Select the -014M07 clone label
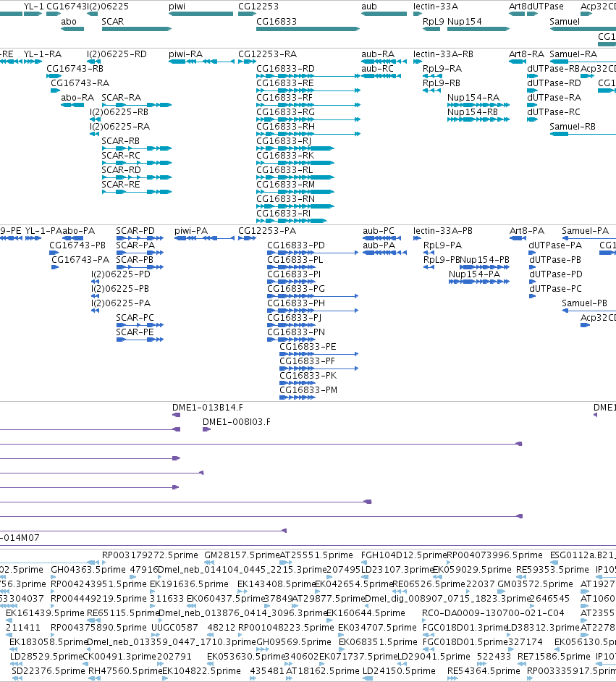 click(x=20, y=538)
